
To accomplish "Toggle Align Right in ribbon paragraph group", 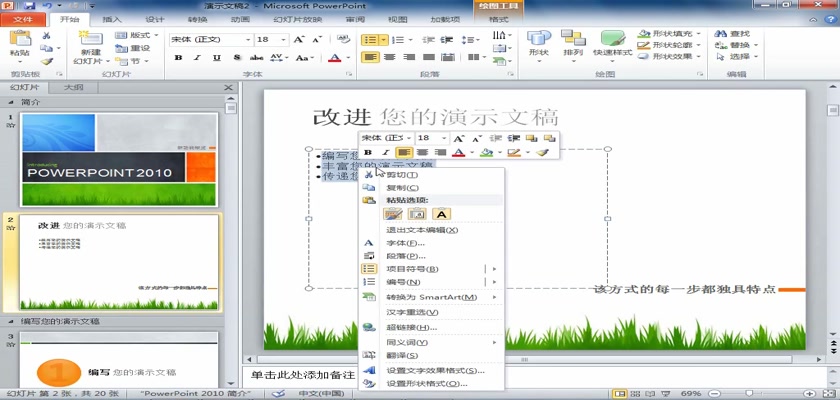I will (x=409, y=57).
